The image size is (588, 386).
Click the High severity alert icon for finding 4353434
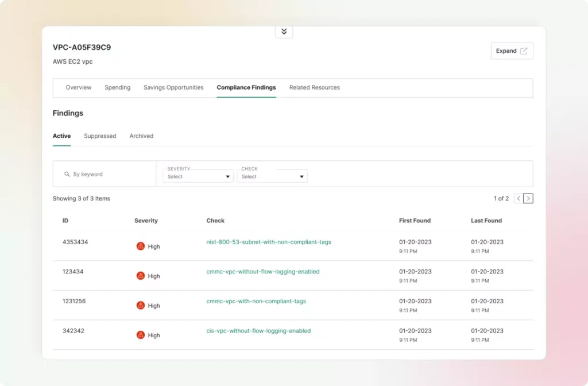[x=141, y=245]
